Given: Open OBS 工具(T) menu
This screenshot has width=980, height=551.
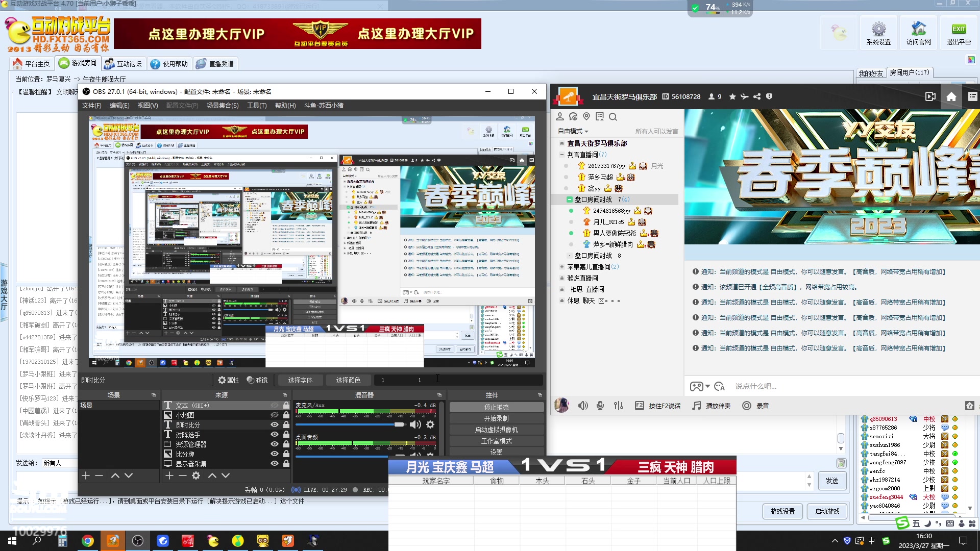Looking at the screenshot, I should [x=257, y=105].
